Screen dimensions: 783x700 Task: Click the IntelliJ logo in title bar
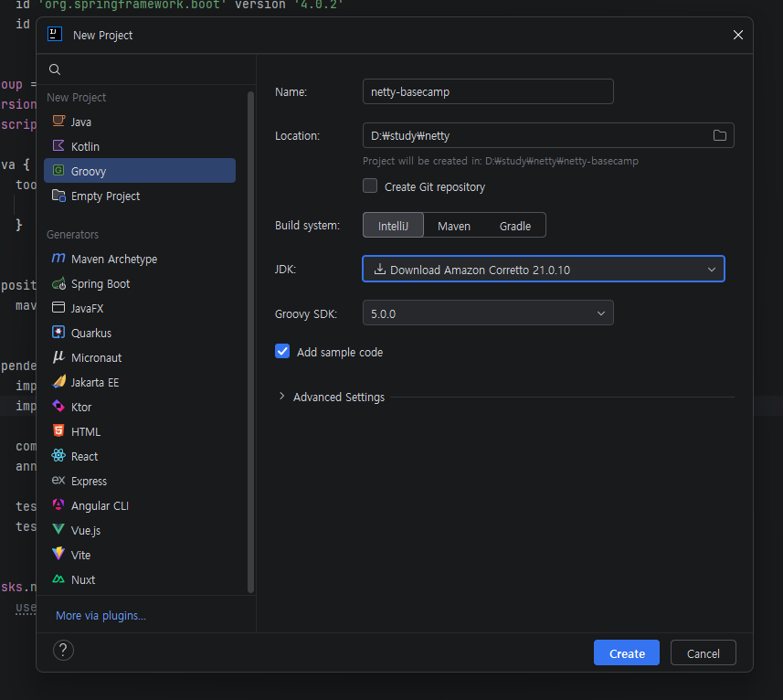pyautogui.click(x=55, y=35)
